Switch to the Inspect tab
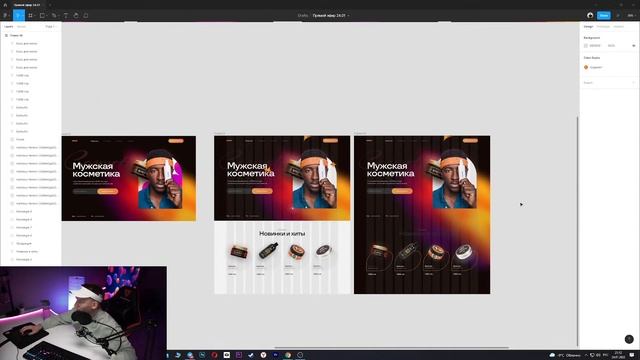This screenshot has height=360, width=640. coord(618,27)
